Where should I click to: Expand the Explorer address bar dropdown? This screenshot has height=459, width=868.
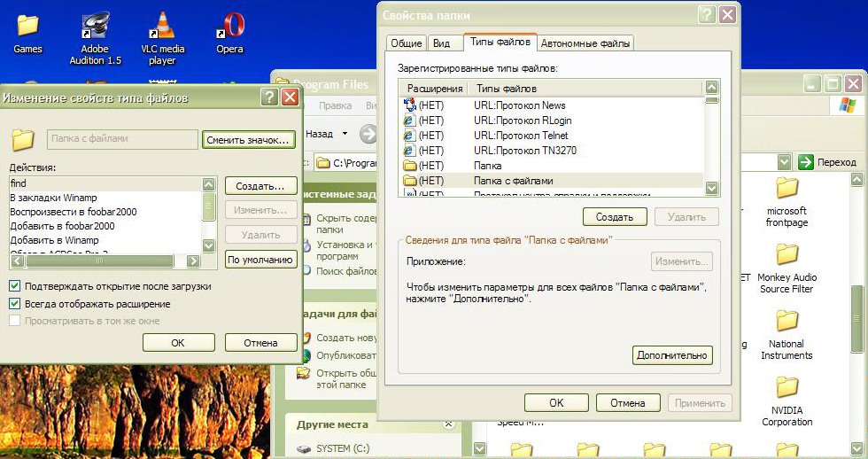click(x=784, y=162)
